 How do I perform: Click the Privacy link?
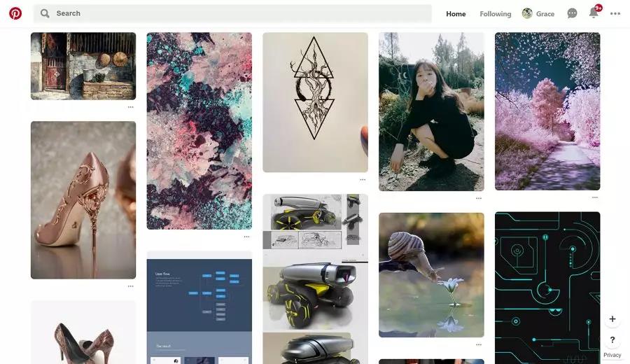click(612, 355)
